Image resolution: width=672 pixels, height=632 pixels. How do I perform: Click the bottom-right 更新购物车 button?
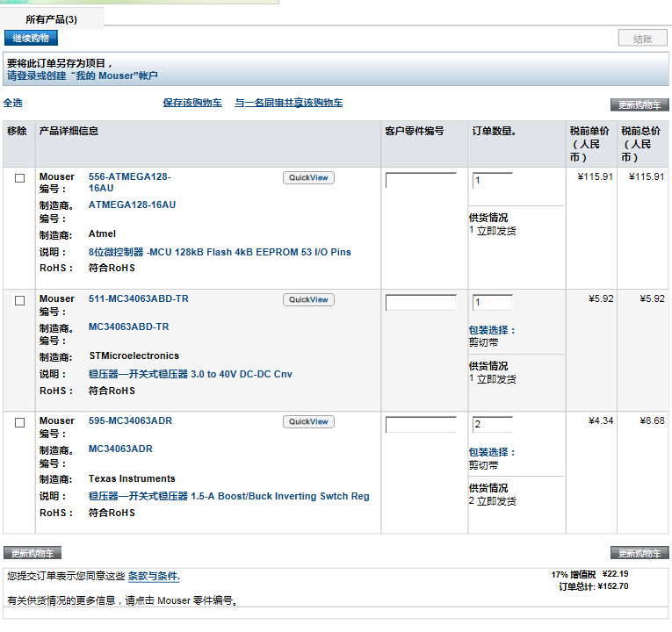(639, 553)
